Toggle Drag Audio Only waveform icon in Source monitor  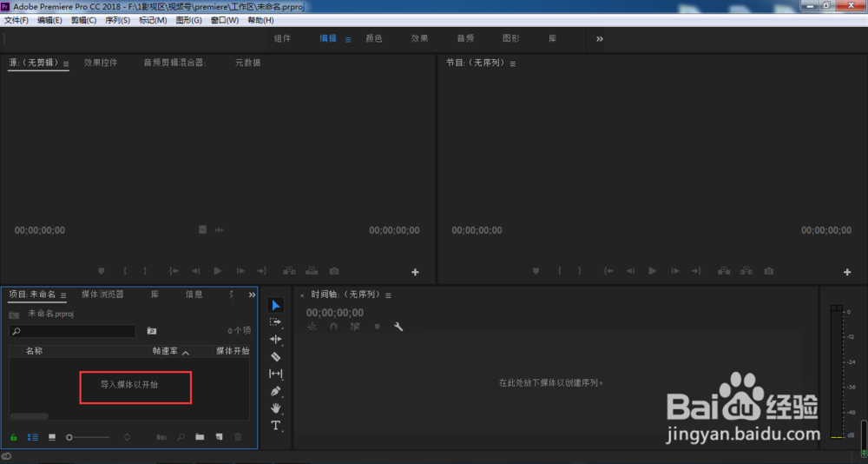220,229
